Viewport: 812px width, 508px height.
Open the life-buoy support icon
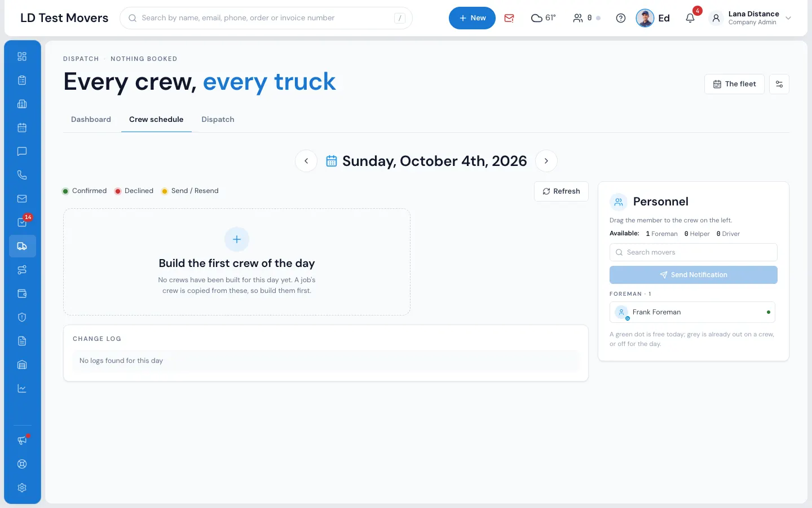coord(22,464)
